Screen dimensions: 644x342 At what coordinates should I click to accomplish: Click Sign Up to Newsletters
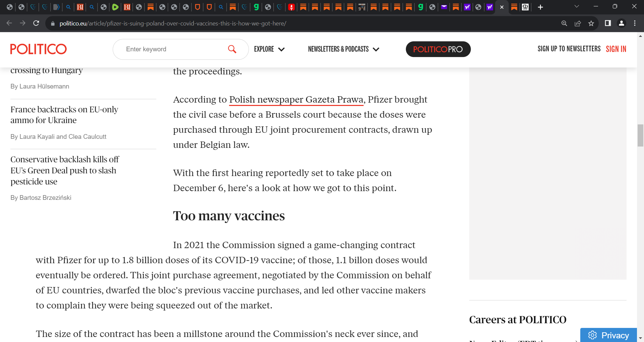coord(569,49)
